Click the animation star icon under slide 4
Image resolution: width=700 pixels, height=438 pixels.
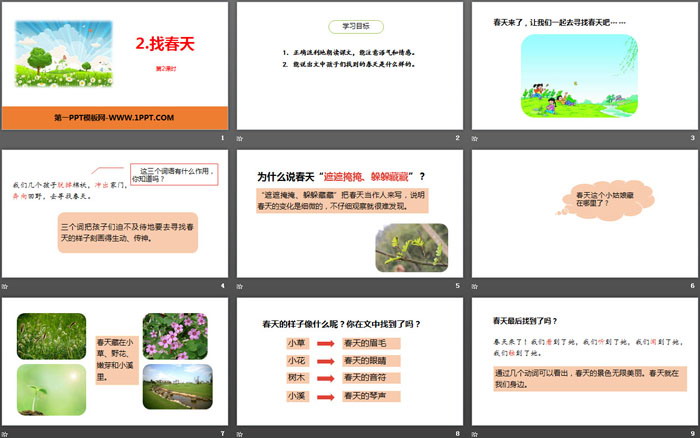[x=4, y=286]
